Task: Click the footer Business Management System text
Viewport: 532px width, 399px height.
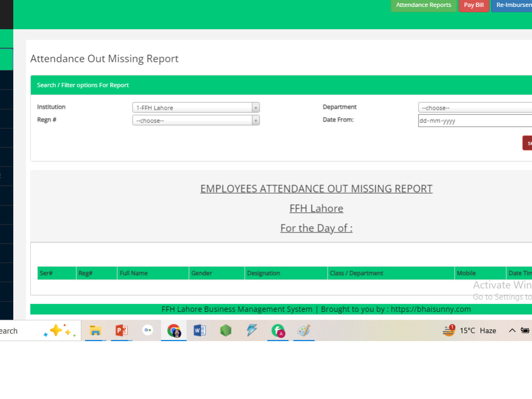Action: click(x=316, y=309)
